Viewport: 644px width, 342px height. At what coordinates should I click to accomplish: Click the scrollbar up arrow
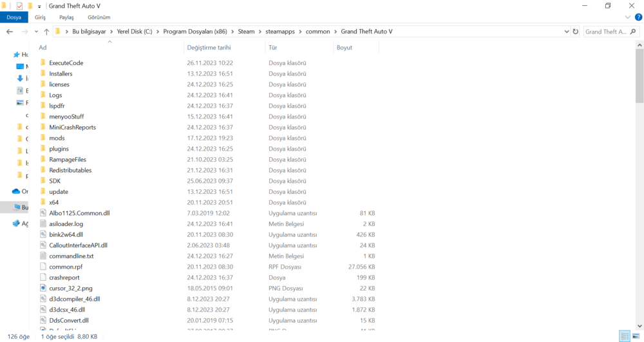click(x=639, y=44)
